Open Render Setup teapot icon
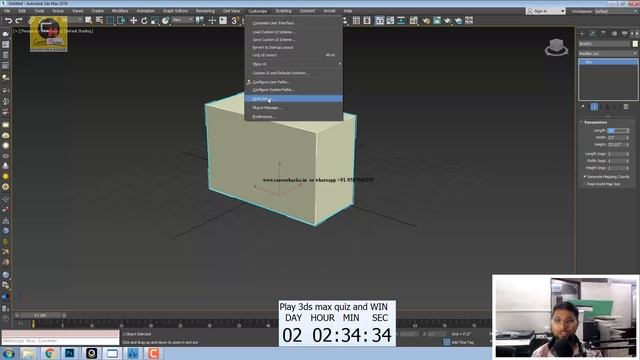 point(426,20)
